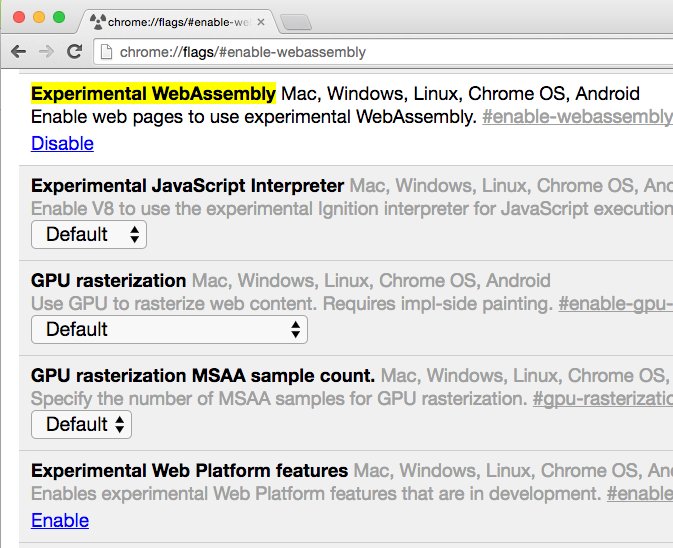Screen dimensions: 673x548
Task: Click the highlighted Experimental WebAssembly title
Action: coord(153,94)
